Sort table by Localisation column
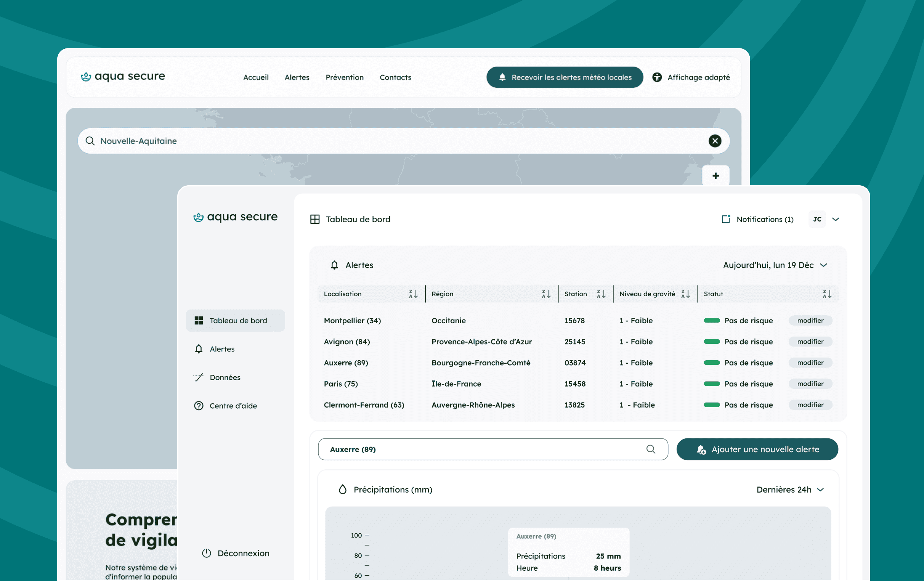This screenshot has height=581, width=924. [x=413, y=294]
